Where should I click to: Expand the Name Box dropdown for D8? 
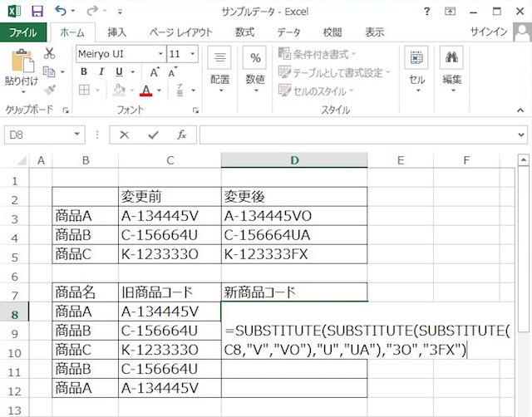pos(77,135)
